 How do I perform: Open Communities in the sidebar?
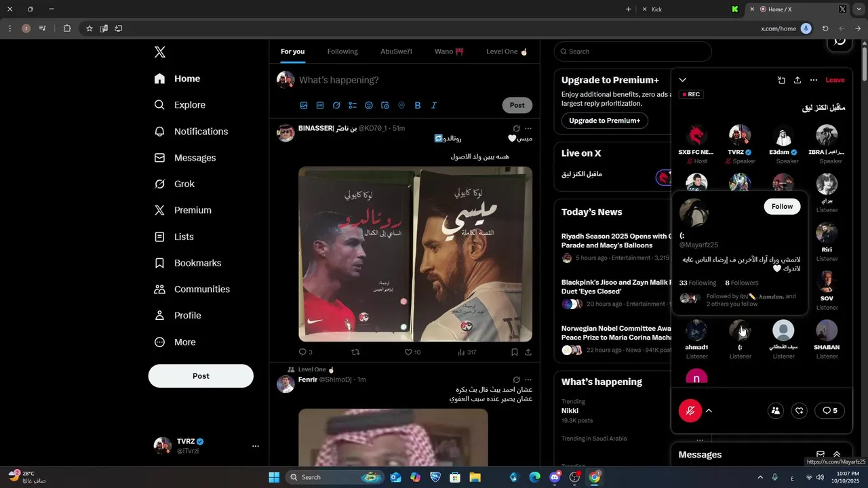coord(192,289)
